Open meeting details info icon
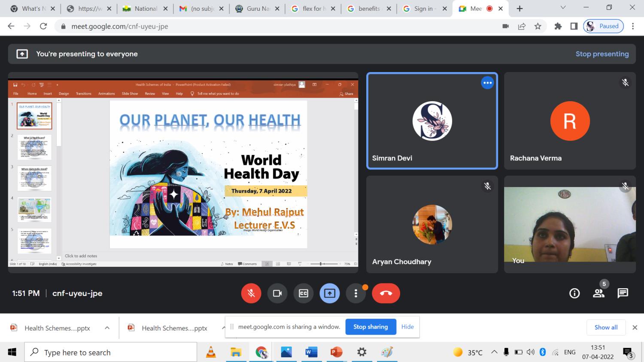Viewport: 644px width, 362px height. tap(574, 293)
